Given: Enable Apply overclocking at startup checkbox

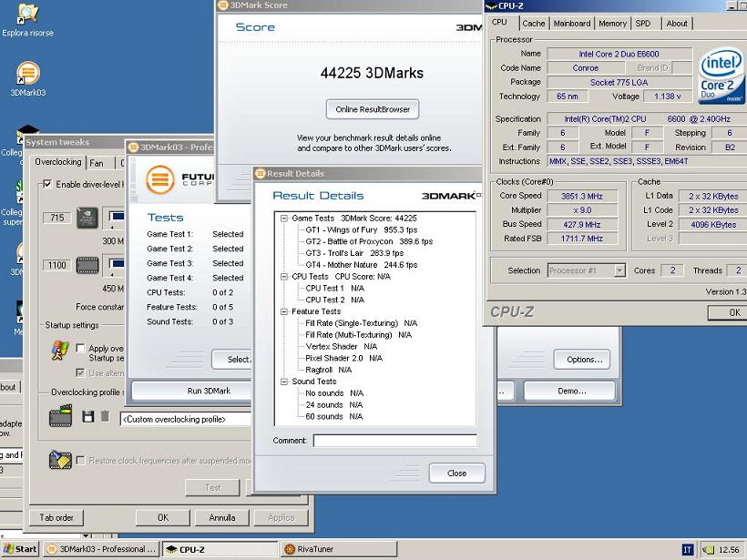Looking at the screenshot, I should click(80, 348).
